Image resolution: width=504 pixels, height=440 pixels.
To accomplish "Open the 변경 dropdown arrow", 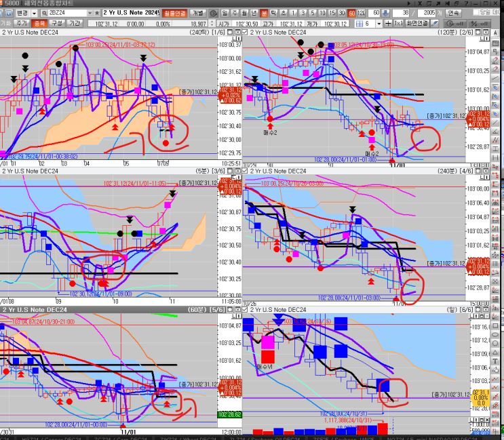I will [34, 13].
